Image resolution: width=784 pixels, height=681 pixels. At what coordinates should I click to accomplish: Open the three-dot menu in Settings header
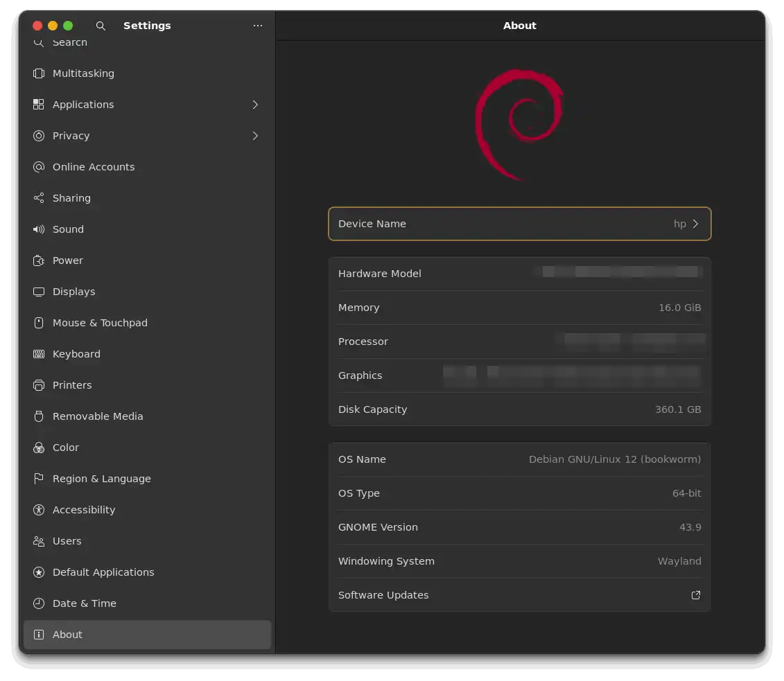tap(257, 26)
